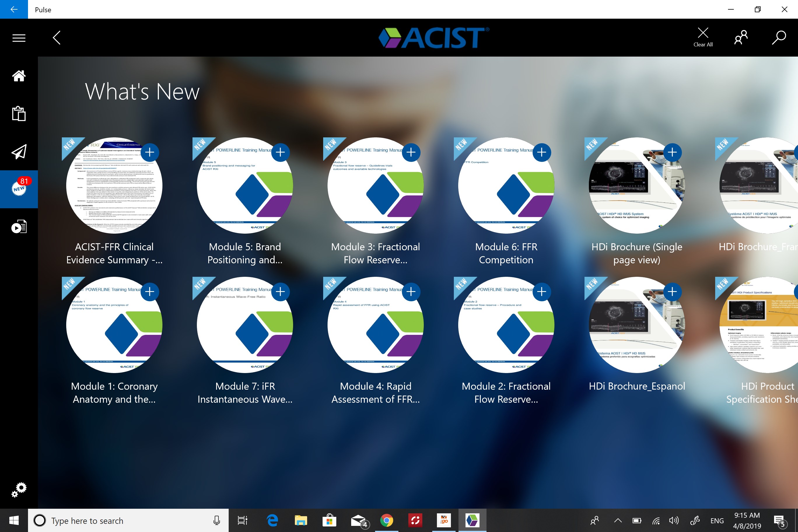Image resolution: width=798 pixels, height=532 pixels.
Task: Select the What's New badge with 81
Action: pos(19,188)
